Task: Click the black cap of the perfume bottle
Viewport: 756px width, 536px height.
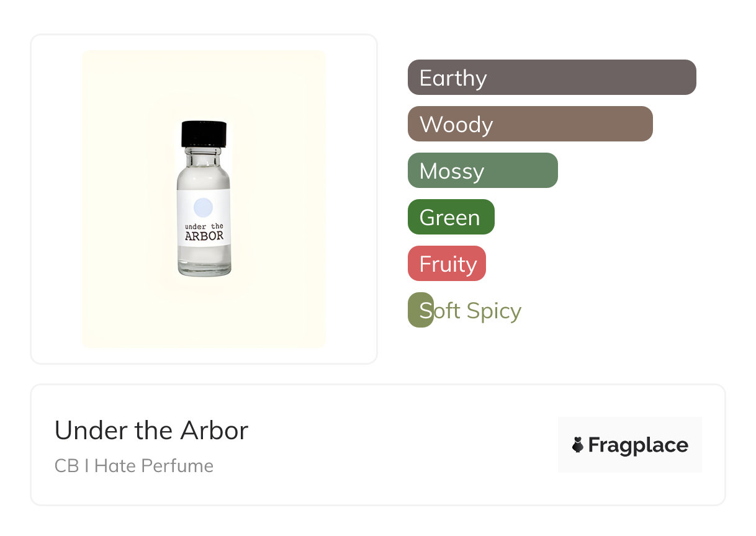Action: tap(204, 133)
